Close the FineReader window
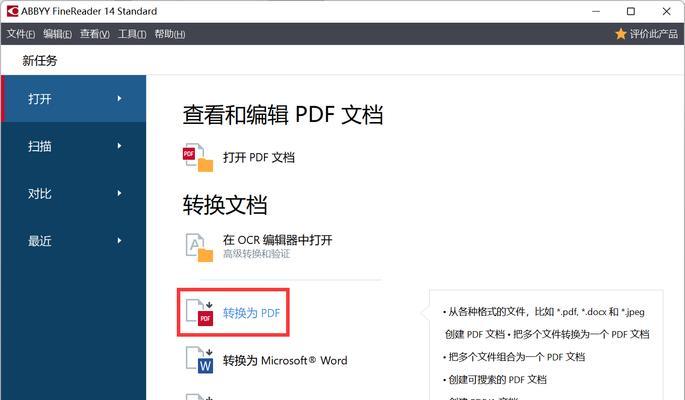 pos(666,11)
